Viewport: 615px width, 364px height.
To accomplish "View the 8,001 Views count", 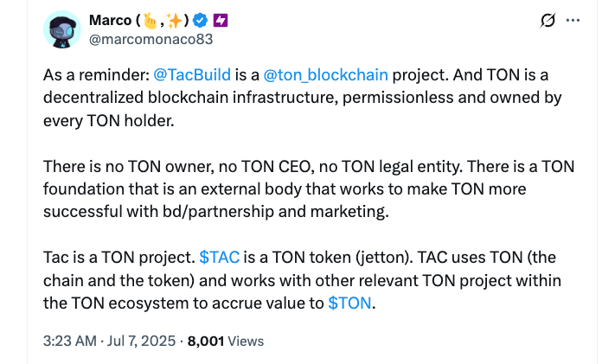I will pyautogui.click(x=225, y=341).
